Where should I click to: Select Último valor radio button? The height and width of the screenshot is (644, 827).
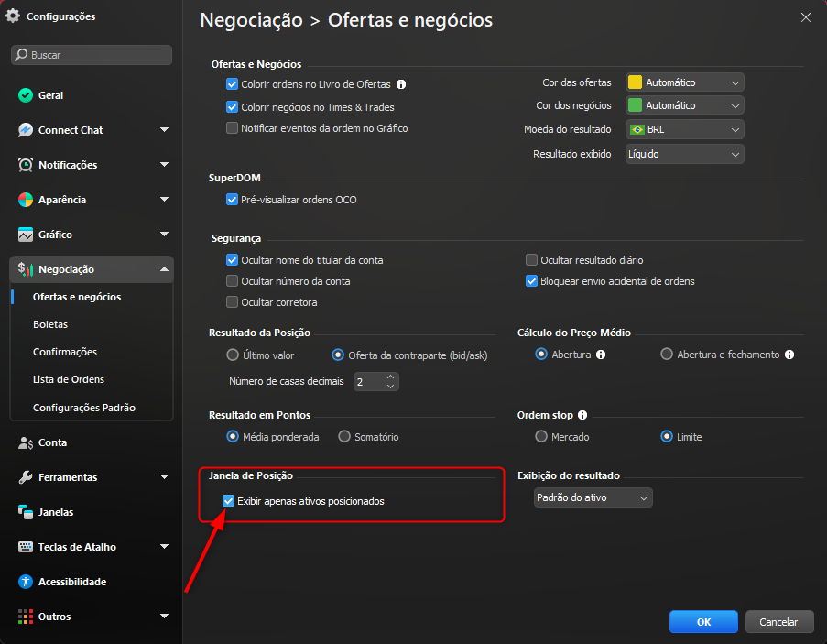pyautogui.click(x=233, y=355)
